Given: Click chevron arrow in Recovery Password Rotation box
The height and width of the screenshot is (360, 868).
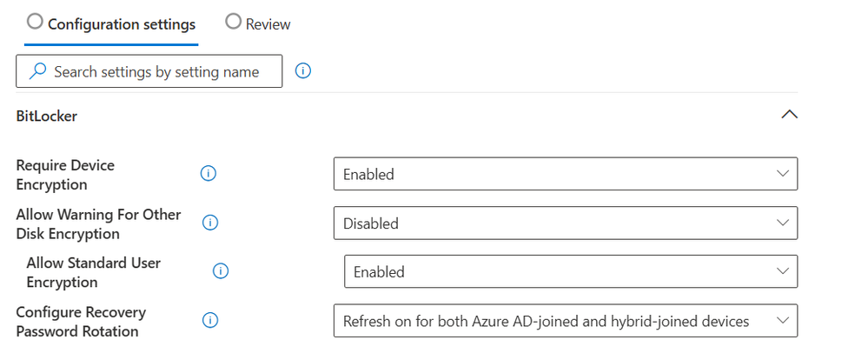Looking at the screenshot, I should (783, 321).
